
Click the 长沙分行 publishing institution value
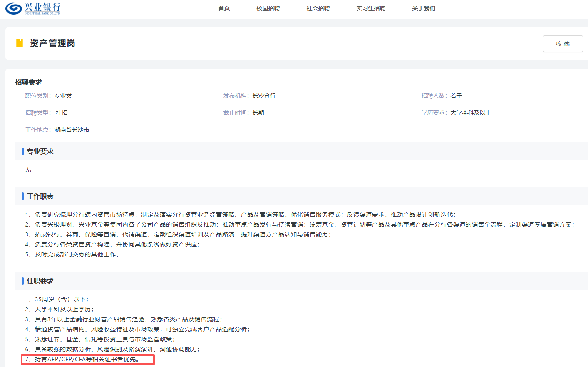click(x=264, y=96)
